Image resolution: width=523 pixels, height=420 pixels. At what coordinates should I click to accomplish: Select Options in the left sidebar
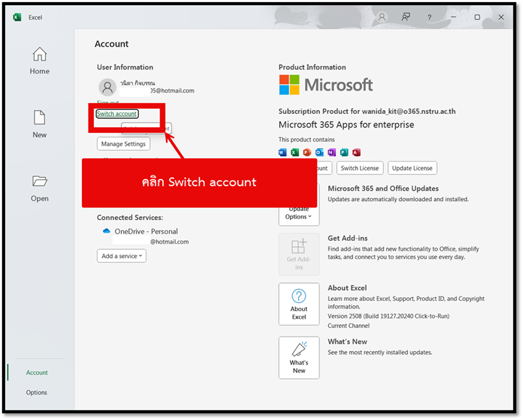[37, 393]
